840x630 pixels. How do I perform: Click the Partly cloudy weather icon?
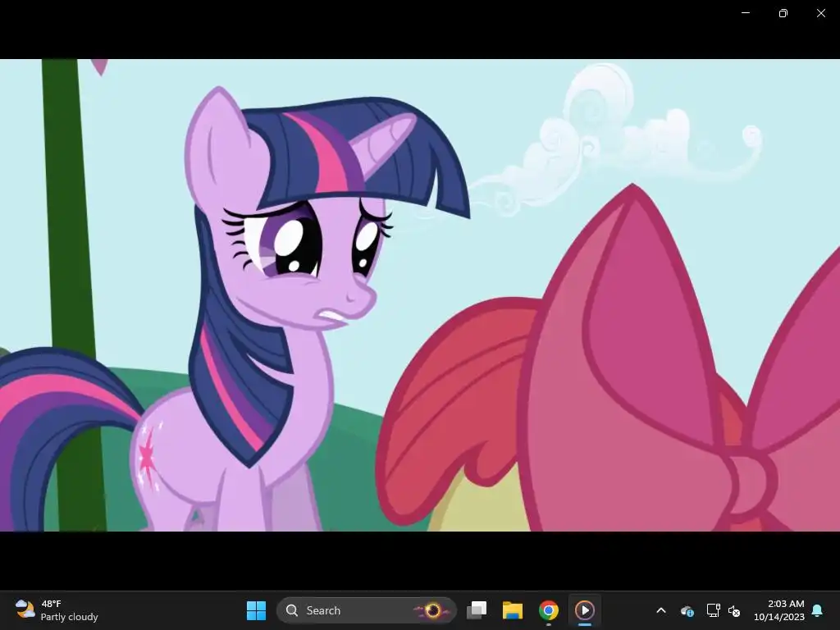(25, 609)
